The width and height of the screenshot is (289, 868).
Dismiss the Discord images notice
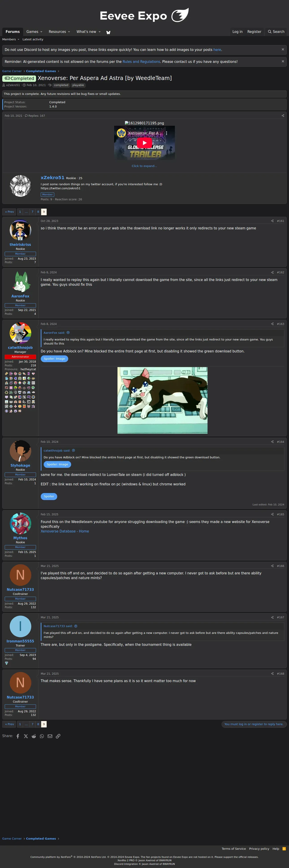point(283,50)
